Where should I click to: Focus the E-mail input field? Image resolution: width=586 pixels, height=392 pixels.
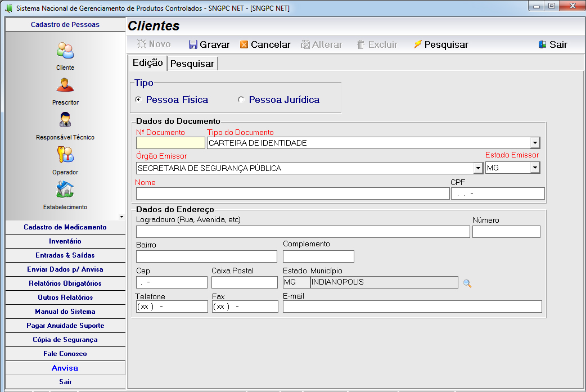coord(412,307)
